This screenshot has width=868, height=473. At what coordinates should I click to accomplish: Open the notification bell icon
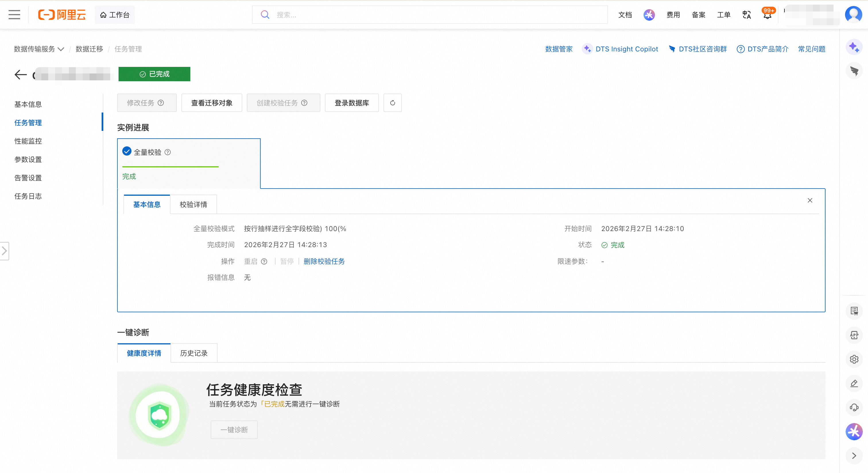[767, 15]
